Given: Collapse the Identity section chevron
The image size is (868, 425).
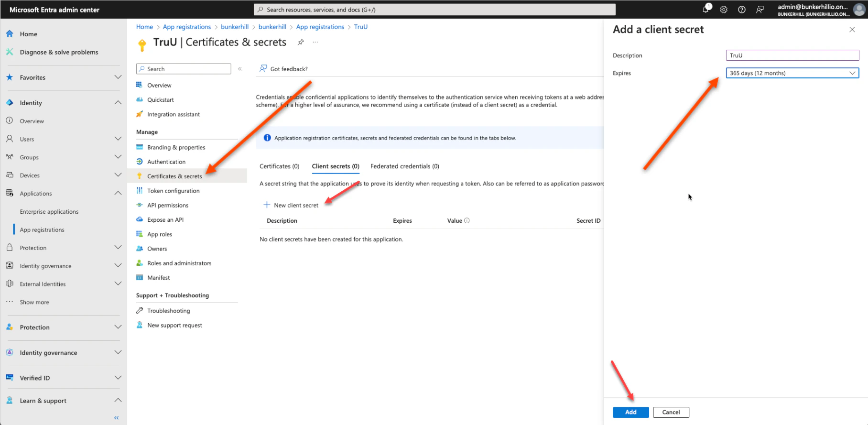Looking at the screenshot, I should (x=118, y=103).
